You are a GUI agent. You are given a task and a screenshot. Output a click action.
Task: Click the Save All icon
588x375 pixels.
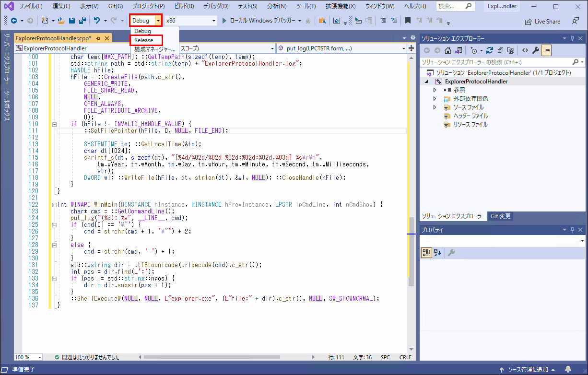tap(82, 21)
